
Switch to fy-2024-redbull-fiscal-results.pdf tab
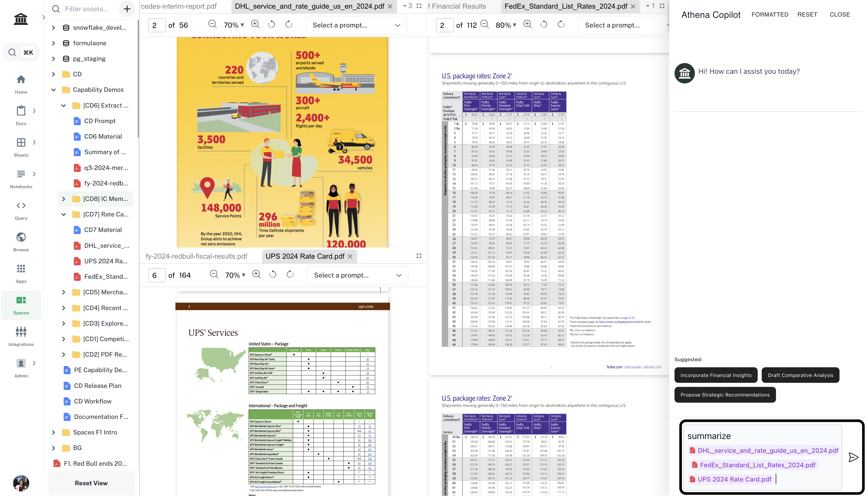point(197,256)
